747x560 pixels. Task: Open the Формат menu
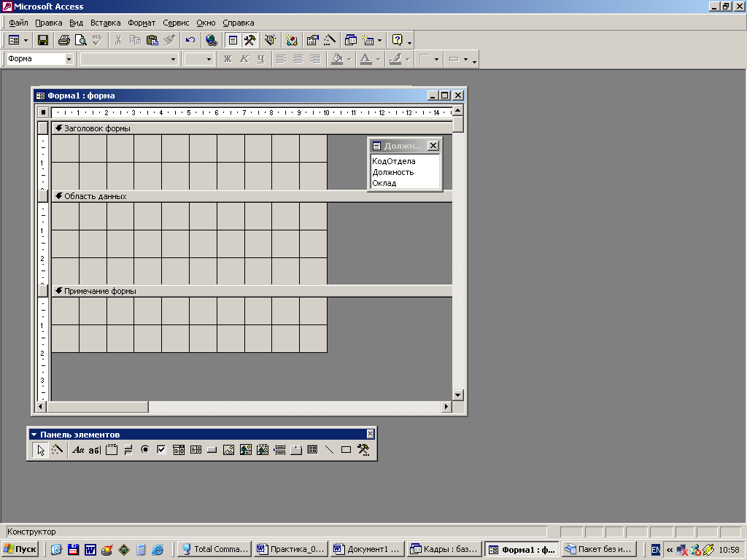coord(142,23)
